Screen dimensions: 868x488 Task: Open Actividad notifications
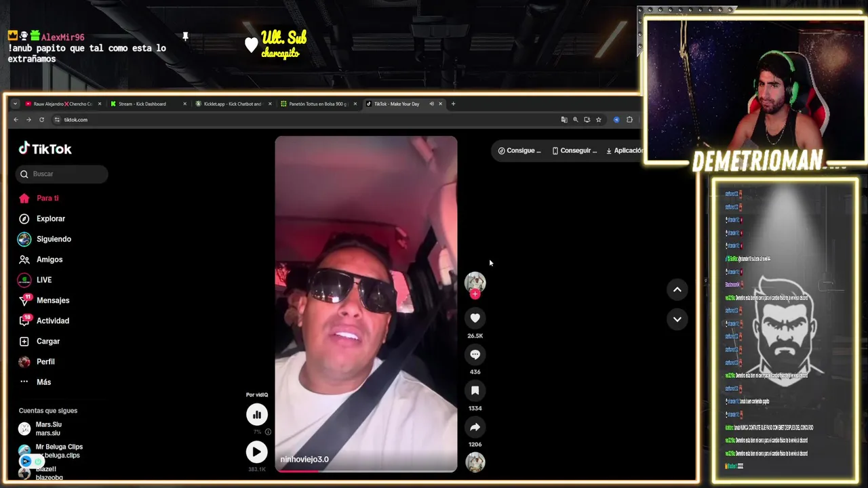point(53,321)
